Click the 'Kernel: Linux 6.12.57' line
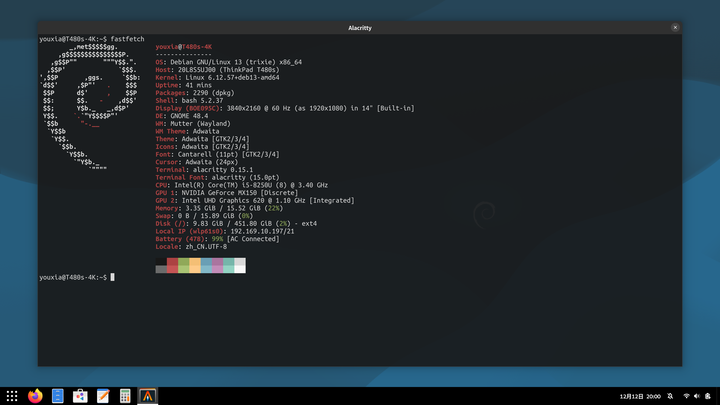The image size is (720, 405). click(217, 78)
